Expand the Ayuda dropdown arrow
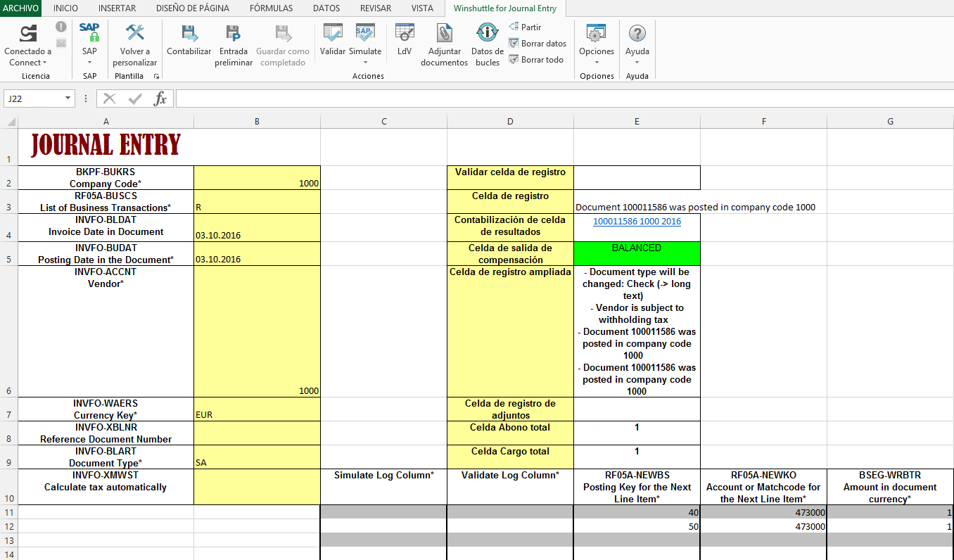Screen dimensions: 954x560 637,63
